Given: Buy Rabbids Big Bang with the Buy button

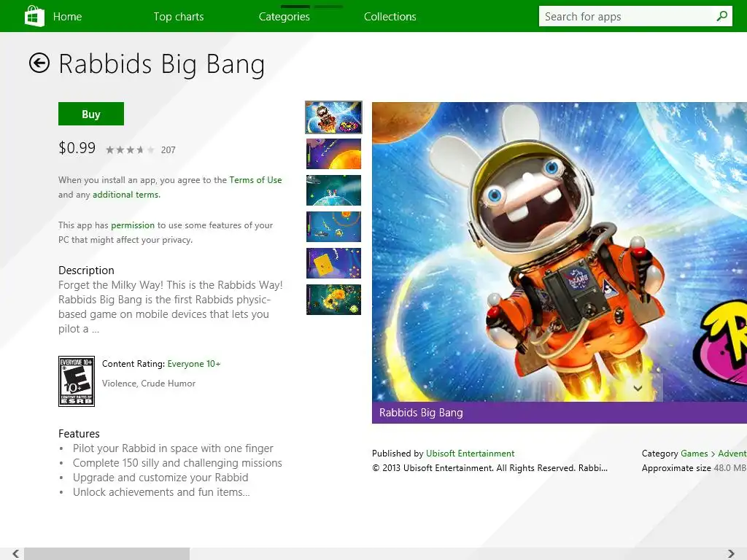Looking at the screenshot, I should click(91, 114).
